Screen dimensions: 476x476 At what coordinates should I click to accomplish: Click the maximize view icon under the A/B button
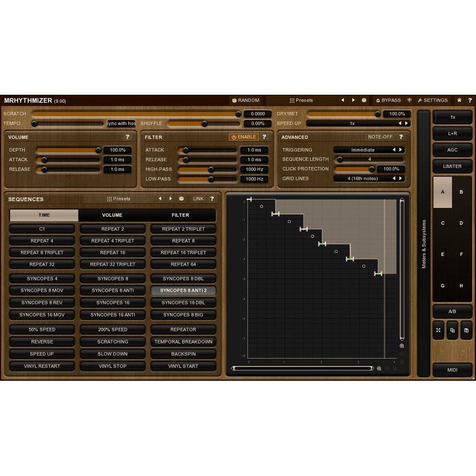[x=438, y=330]
